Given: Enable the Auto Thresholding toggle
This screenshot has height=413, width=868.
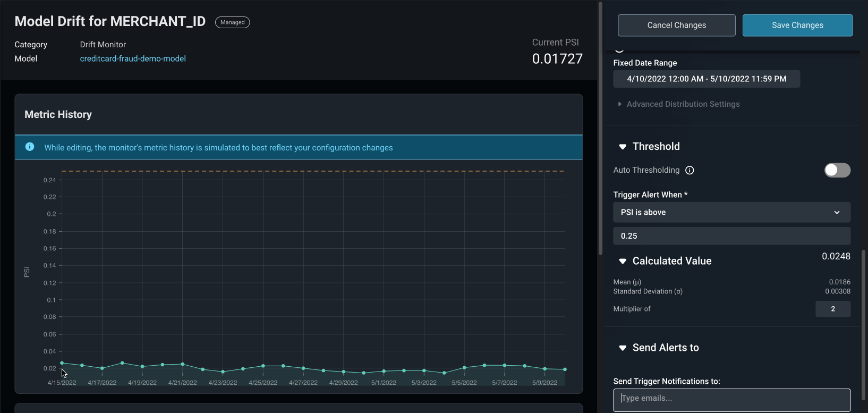Looking at the screenshot, I should pyautogui.click(x=837, y=170).
